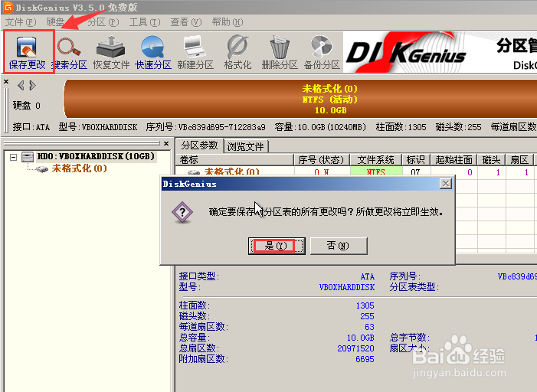Collapse the HD0:VBOXHARDDISK tree node
537x392 pixels.
coord(13,157)
